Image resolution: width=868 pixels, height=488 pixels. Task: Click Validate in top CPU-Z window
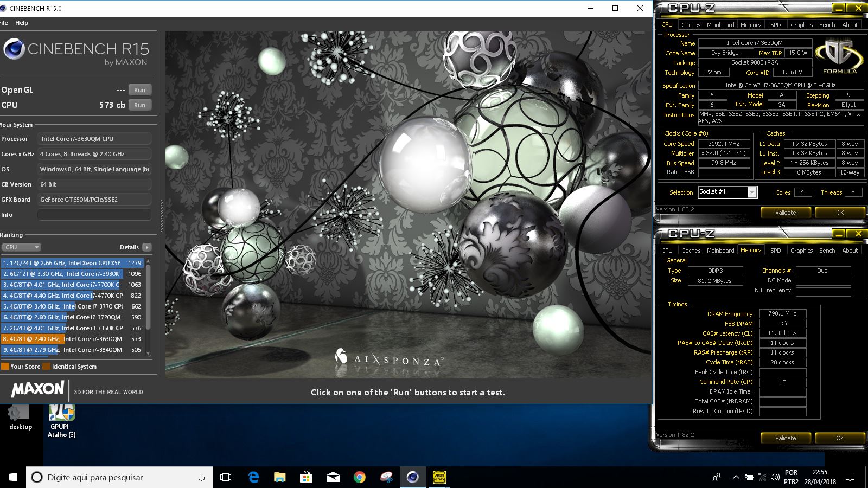click(x=786, y=213)
